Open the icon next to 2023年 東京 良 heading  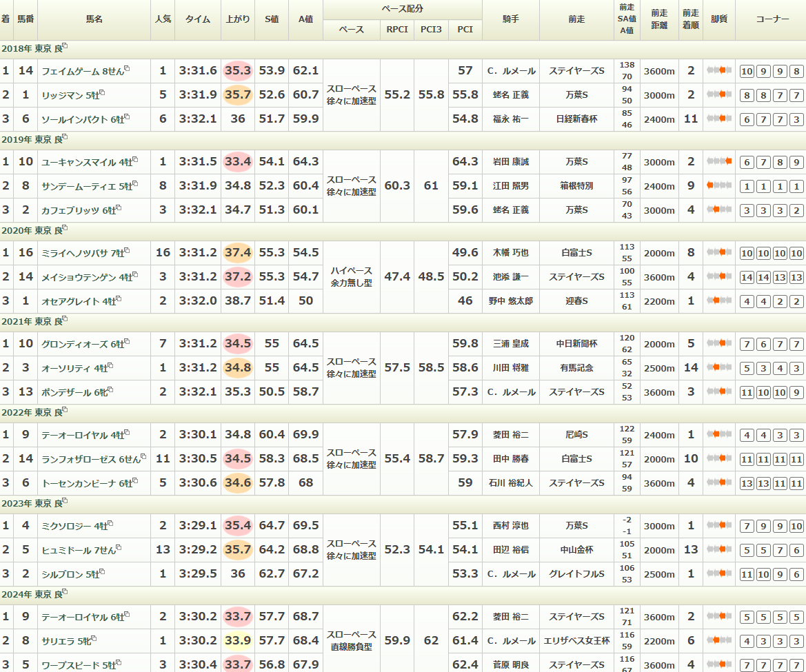click(66, 502)
